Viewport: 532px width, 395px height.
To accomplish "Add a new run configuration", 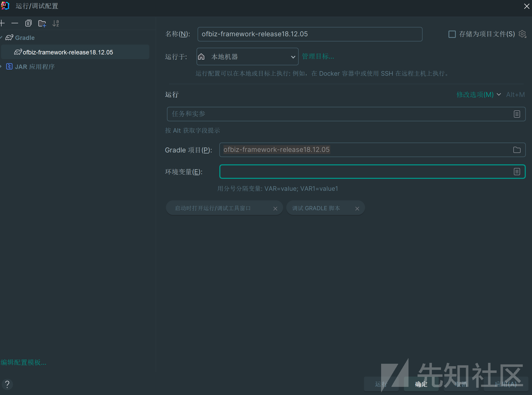I will pyautogui.click(x=2, y=23).
